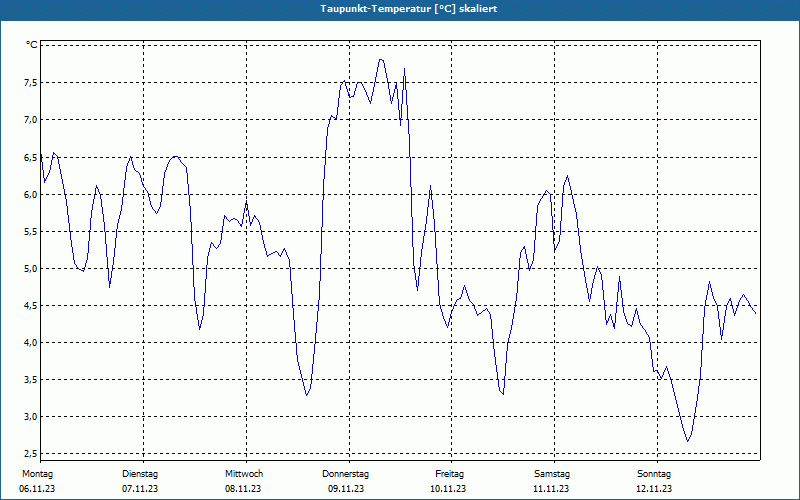Select the 3,0 y-axis label
Image resolution: width=800 pixels, height=500 pixels.
click(x=31, y=417)
